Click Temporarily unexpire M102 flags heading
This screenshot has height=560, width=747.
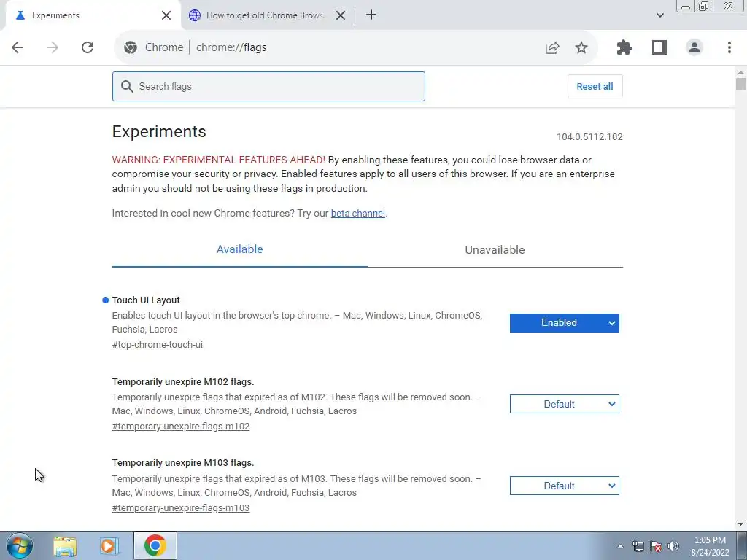click(x=183, y=382)
